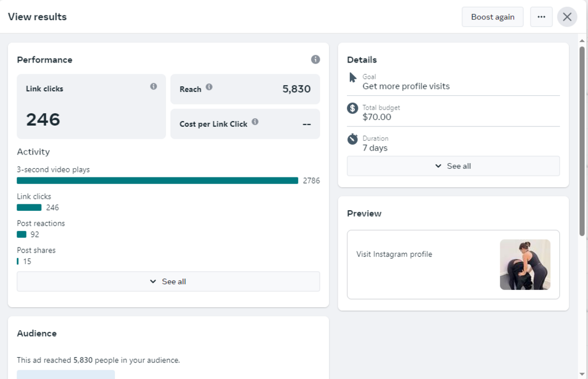
Task: Click the Goal cursor icon
Action: coord(353,78)
